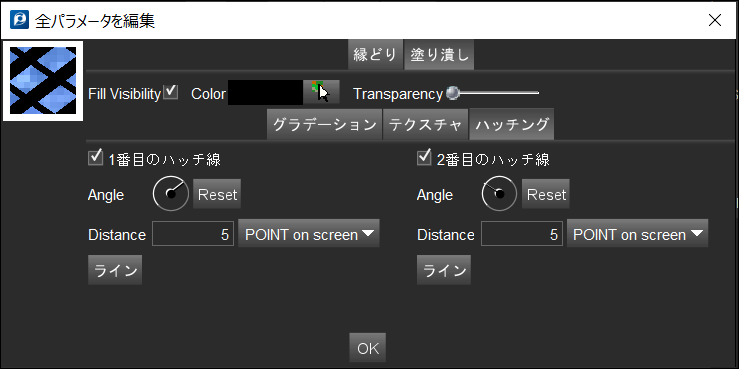Click the first hatch line angle dial

pyautogui.click(x=170, y=194)
